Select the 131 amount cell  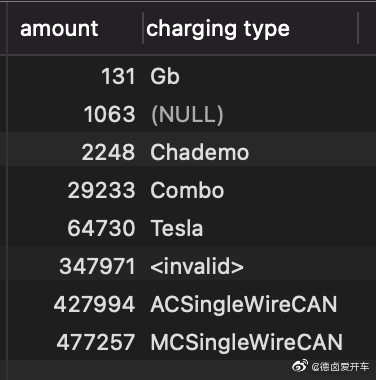coord(118,76)
